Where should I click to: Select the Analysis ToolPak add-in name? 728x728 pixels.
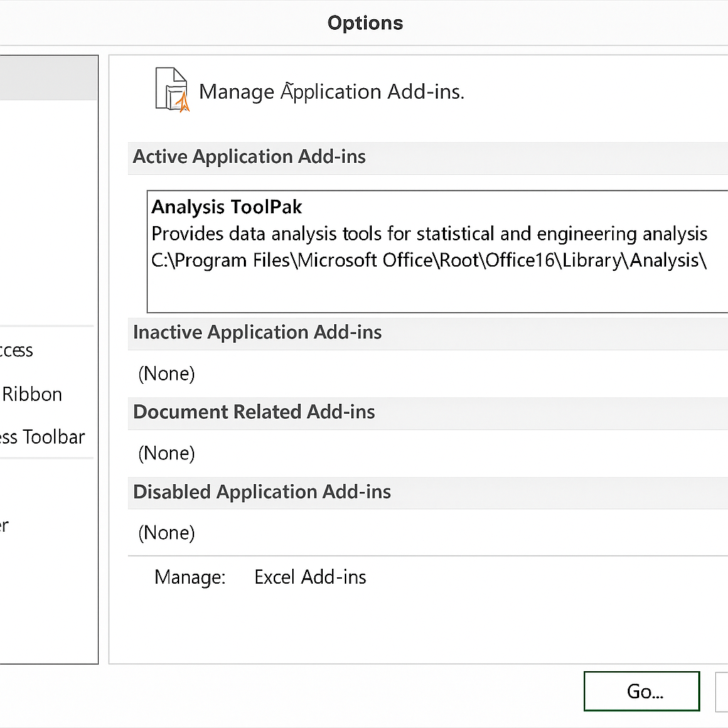(x=227, y=208)
